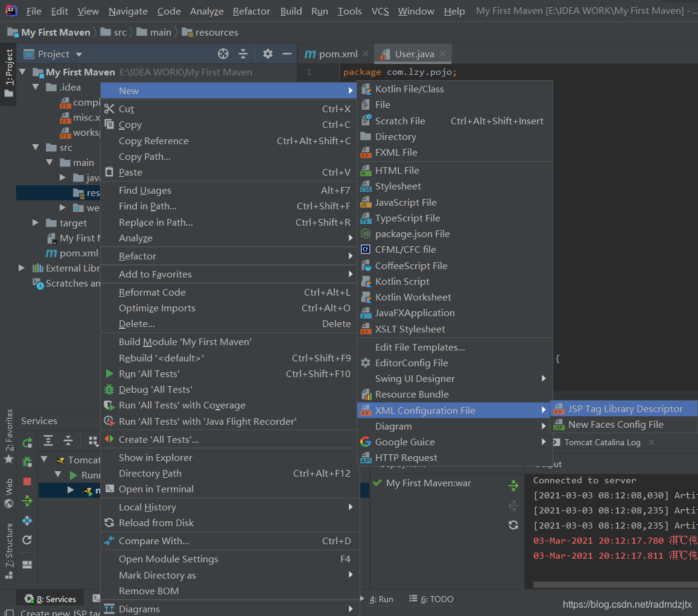
Task: Click the collapse all icon in Project panel
Action: pos(243,54)
